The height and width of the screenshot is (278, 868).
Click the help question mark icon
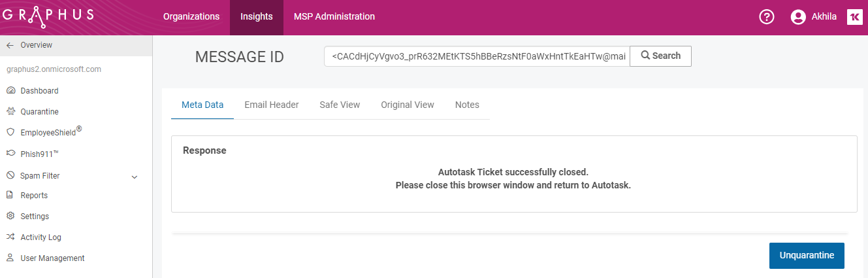(x=767, y=17)
